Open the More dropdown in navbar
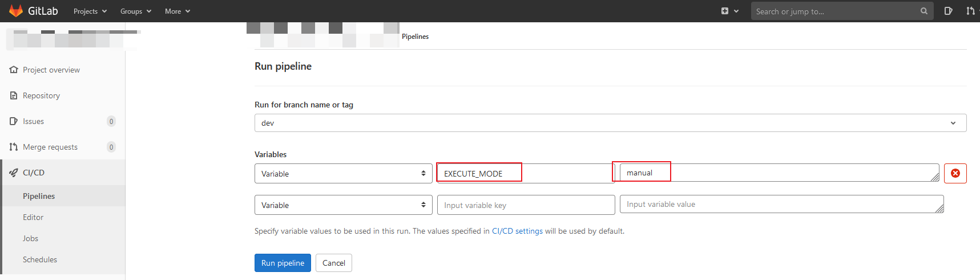980x280 pixels. [177, 11]
